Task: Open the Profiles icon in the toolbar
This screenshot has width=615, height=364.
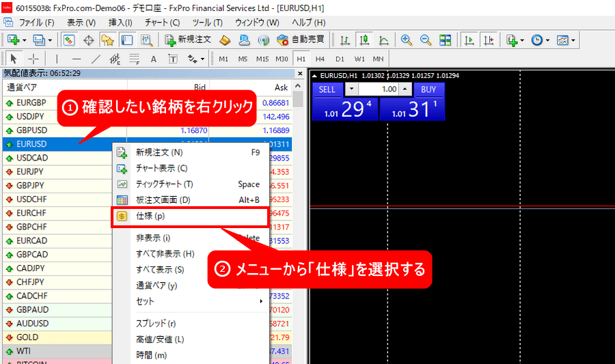Action: coord(39,40)
